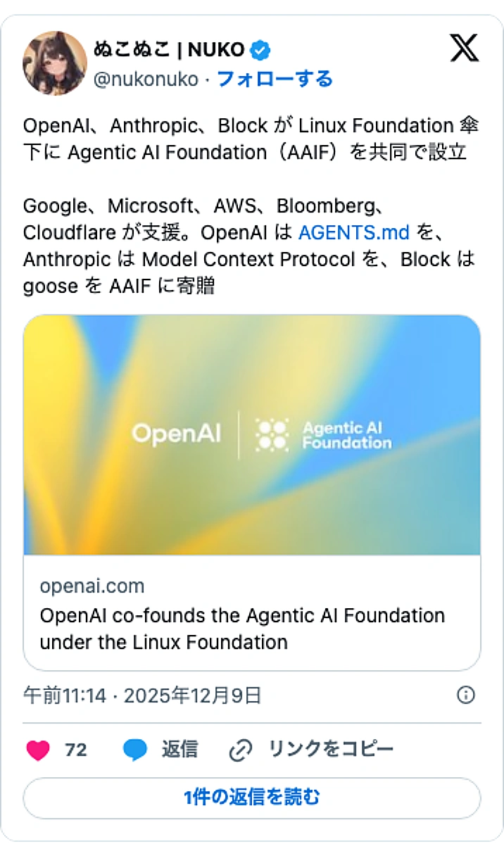Open the info (i) icon near the timestamp

point(465,695)
